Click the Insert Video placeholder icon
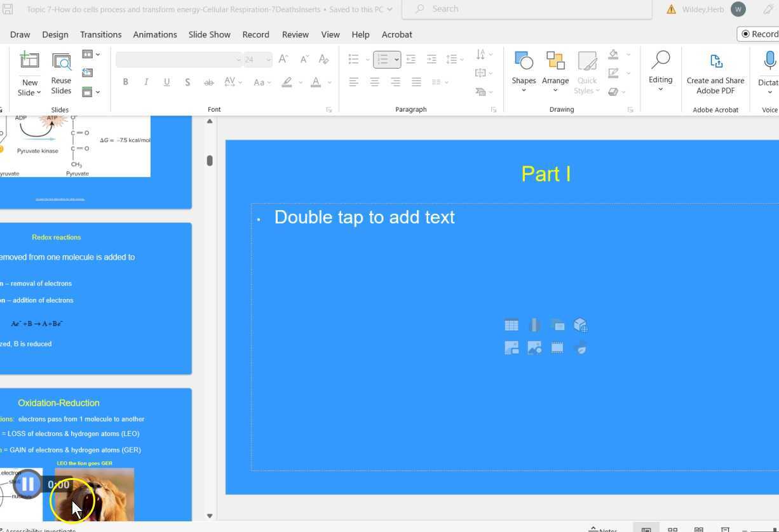Viewport: 779px width, 532px height. [557, 348]
